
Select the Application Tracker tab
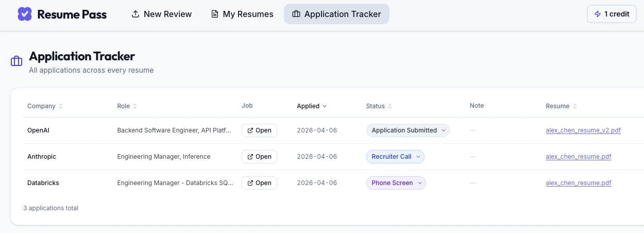click(336, 14)
